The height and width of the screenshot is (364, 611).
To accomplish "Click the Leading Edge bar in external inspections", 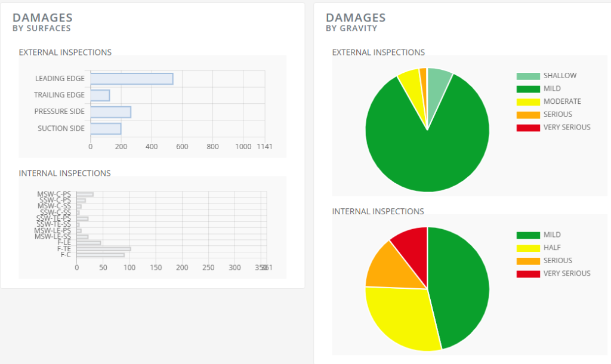I will coord(131,79).
